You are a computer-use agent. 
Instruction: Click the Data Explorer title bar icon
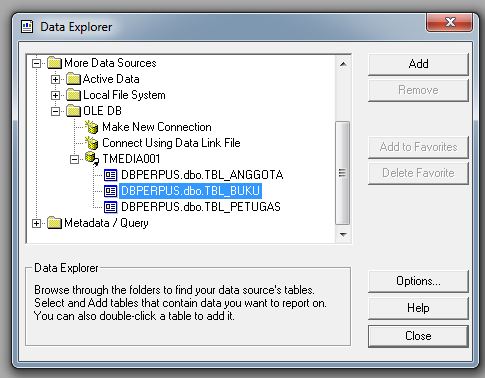pos(27,26)
